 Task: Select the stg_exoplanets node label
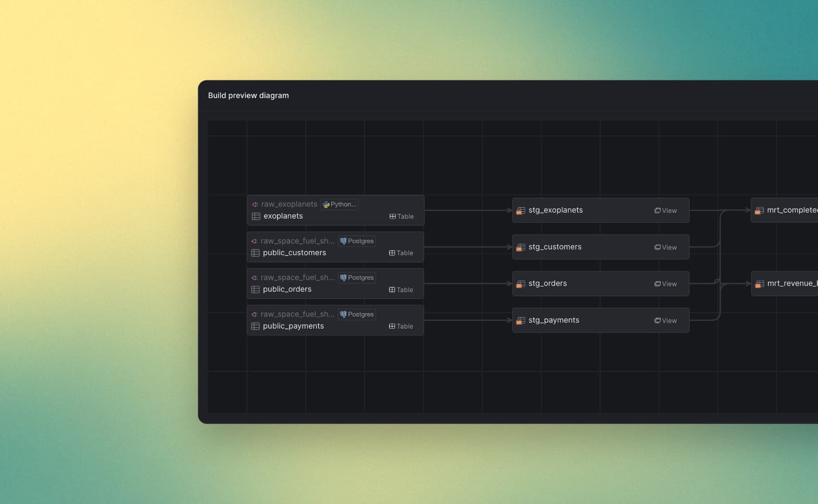point(556,210)
